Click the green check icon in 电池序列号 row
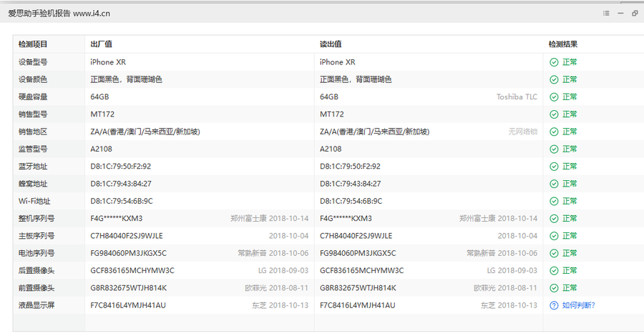This screenshot has height=336, width=644. (x=554, y=253)
